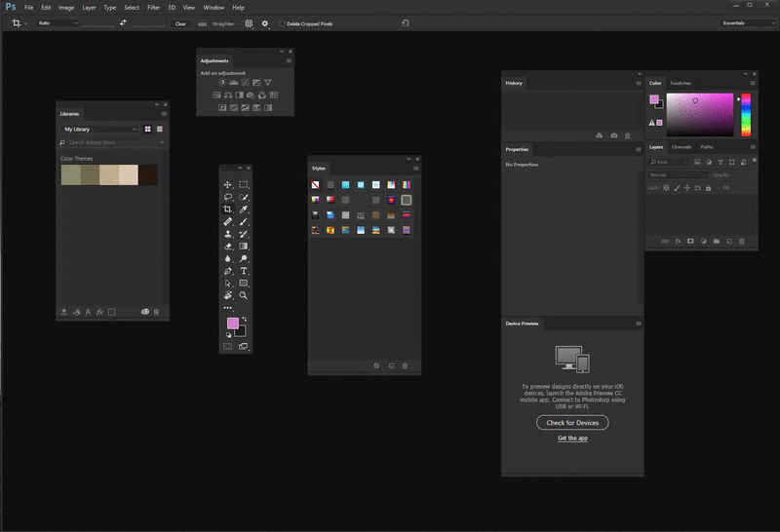This screenshot has width=780, height=532.
Task: Add a Brightness/Contrast adjustment
Action: click(x=221, y=83)
